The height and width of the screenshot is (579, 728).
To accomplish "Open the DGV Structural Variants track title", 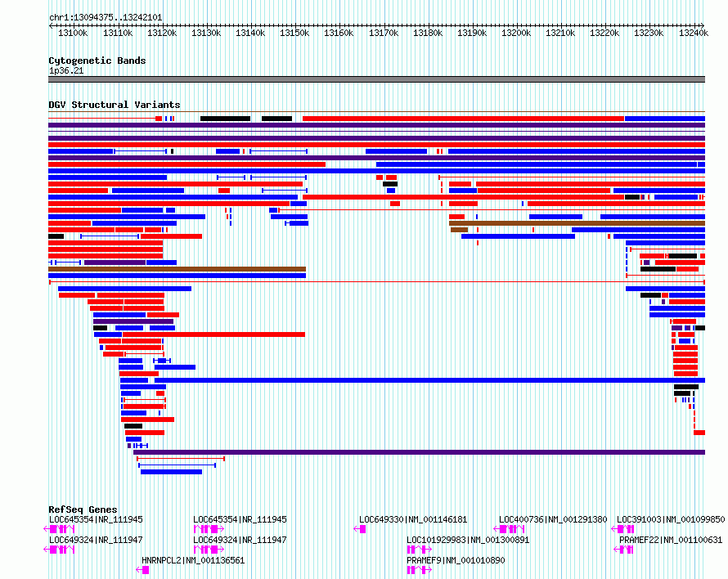I will pos(115,105).
